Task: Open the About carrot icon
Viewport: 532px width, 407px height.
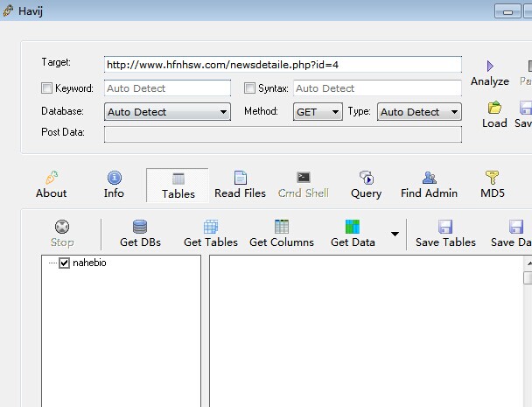Action: coord(52,178)
